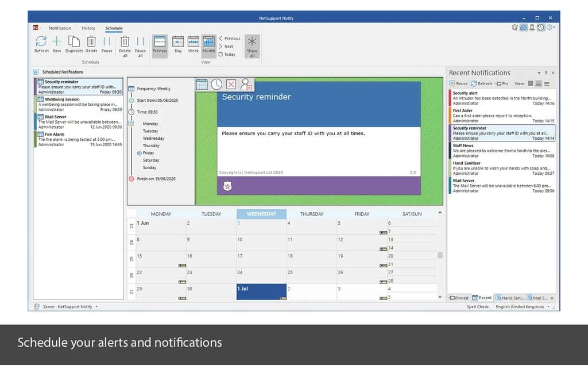Screen dimensions: 588x368
Task: Click Refresh in Recent Notifications toolbar
Action: coord(481,84)
